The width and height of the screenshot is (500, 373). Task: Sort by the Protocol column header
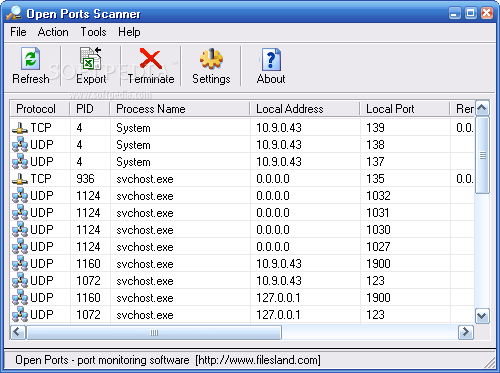40,109
